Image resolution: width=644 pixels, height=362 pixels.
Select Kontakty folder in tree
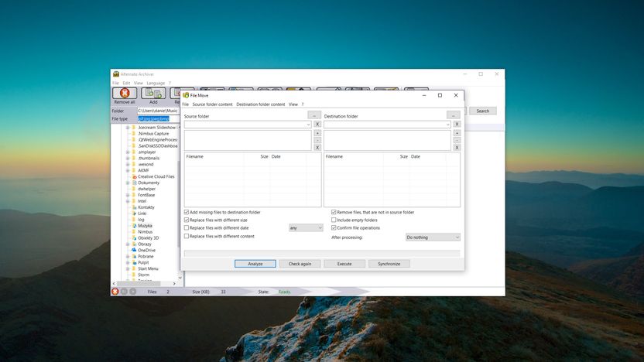coord(146,207)
